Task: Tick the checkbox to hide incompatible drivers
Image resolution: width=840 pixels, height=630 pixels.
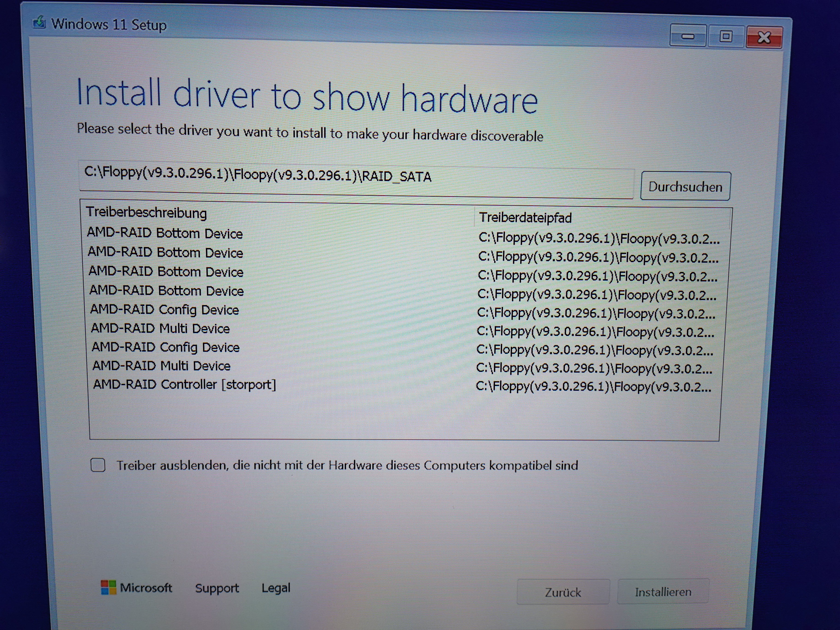Action: click(x=98, y=465)
